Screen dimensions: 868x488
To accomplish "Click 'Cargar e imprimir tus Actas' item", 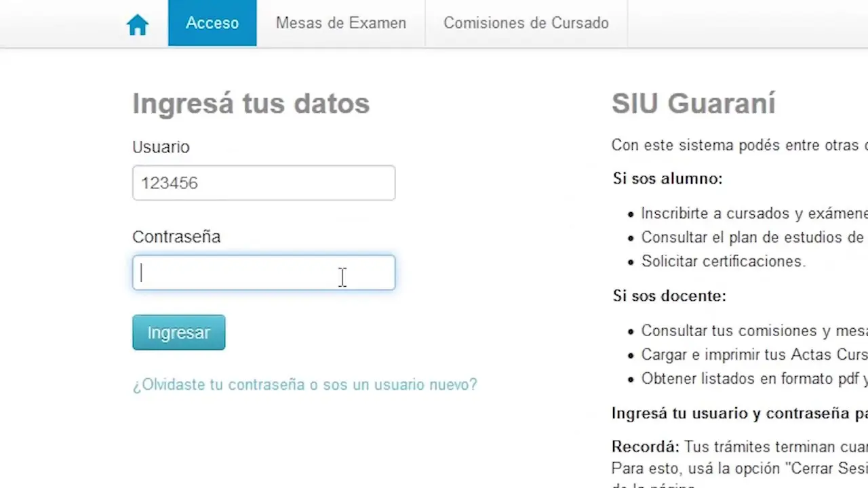I will [754, 354].
